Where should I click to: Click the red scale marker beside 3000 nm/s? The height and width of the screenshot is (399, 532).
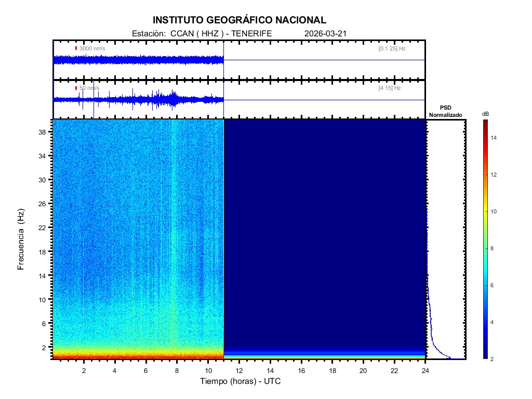pyautogui.click(x=76, y=48)
